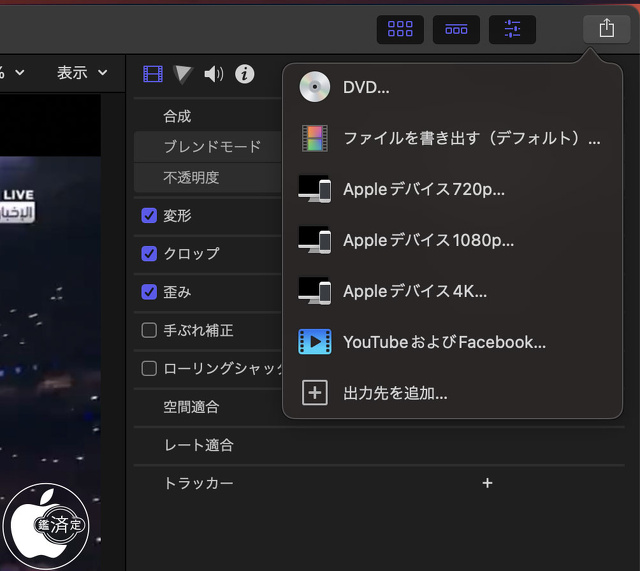Open the info inspector icon
Screen dimensions: 640x571
(x=244, y=74)
